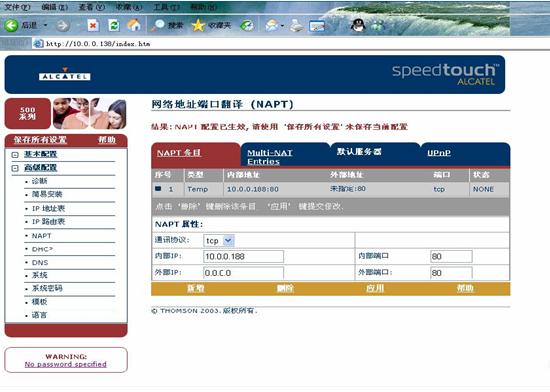Screen dimensions: 550x392
Task: Switch to the UPnP tab
Action: click(439, 153)
